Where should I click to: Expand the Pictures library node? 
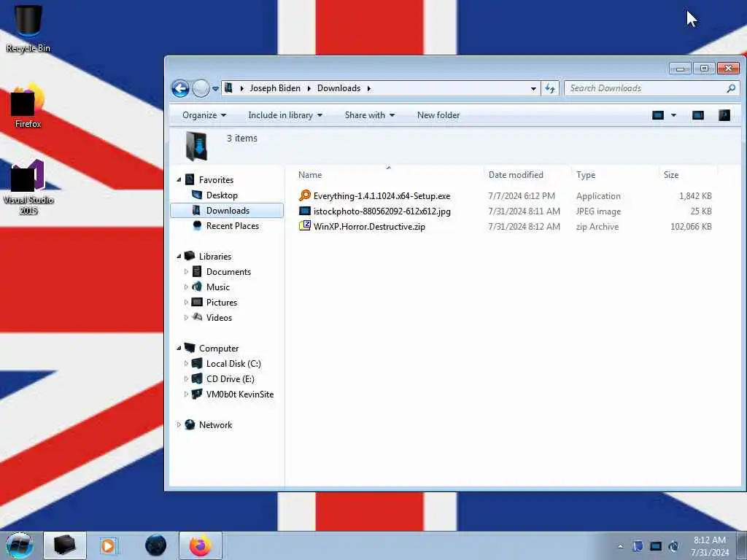[x=186, y=302]
